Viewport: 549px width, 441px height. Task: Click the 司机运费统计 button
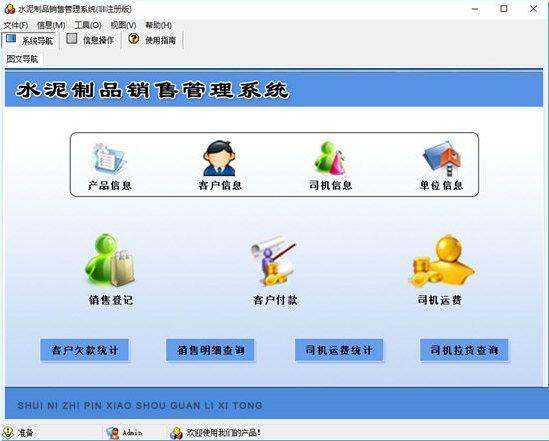click(339, 350)
